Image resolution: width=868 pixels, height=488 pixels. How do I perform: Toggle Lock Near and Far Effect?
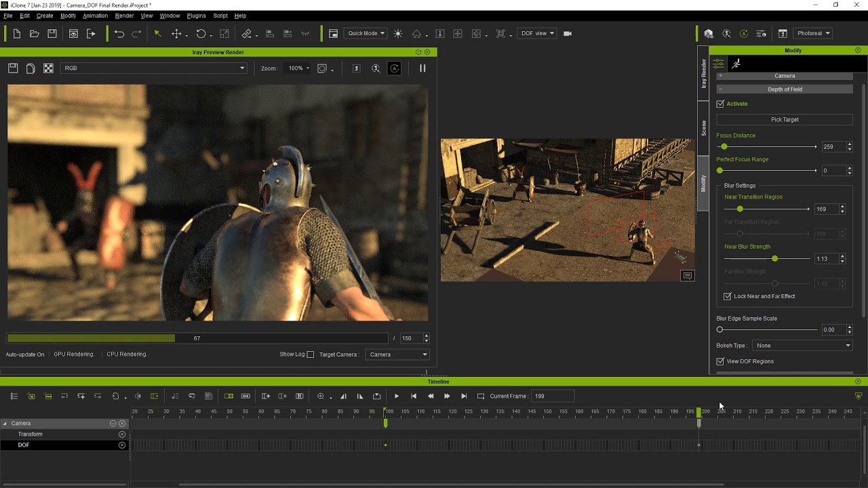728,296
